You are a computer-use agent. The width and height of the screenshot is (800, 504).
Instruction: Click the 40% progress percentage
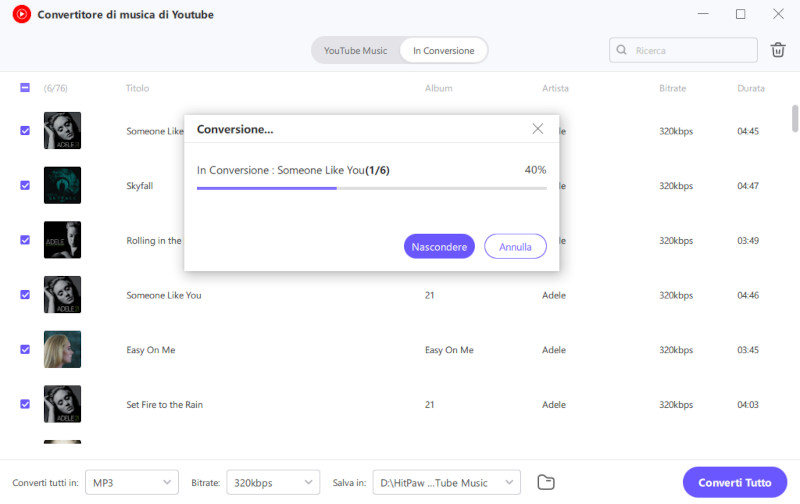(x=535, y=170)
